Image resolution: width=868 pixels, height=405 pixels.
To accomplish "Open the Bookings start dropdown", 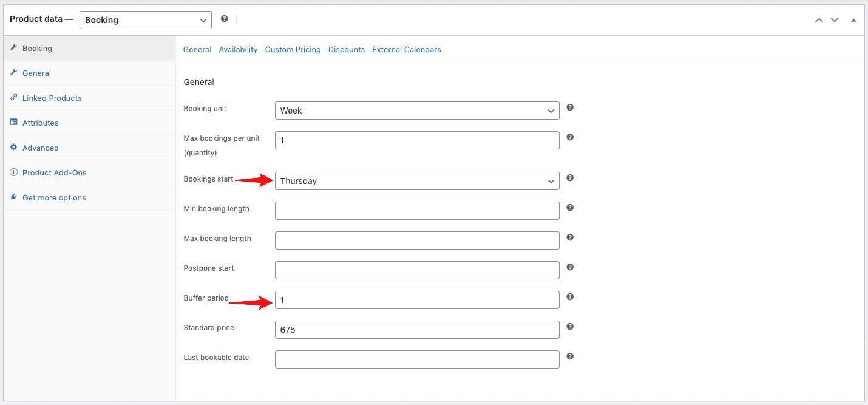I will (417, 181).
